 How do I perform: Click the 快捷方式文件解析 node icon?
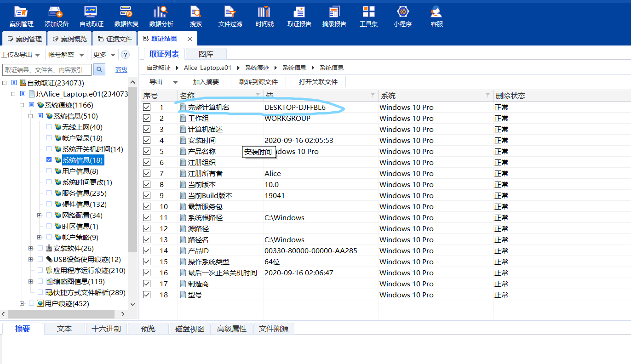(x=49, y=293)
